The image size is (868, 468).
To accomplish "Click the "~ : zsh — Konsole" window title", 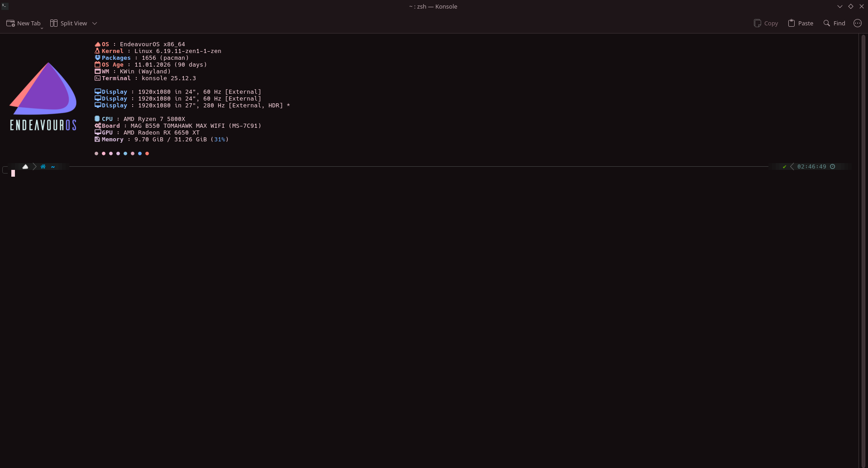I will 433,6.
